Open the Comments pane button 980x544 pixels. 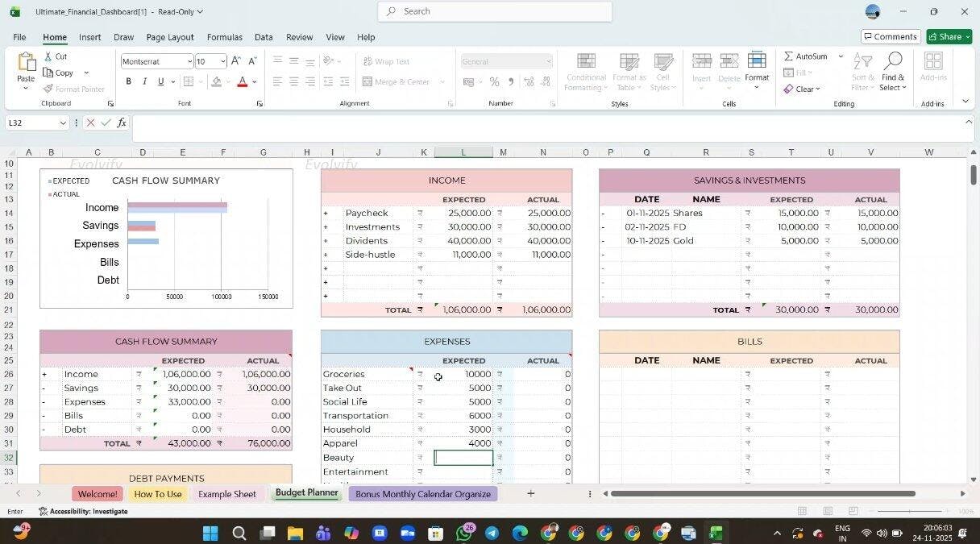pyautogui.click(x=891, y=36)
